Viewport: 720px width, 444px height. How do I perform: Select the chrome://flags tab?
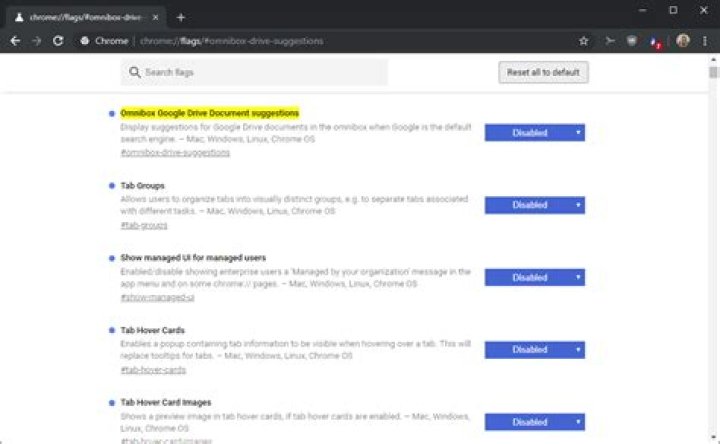point(85,17)
